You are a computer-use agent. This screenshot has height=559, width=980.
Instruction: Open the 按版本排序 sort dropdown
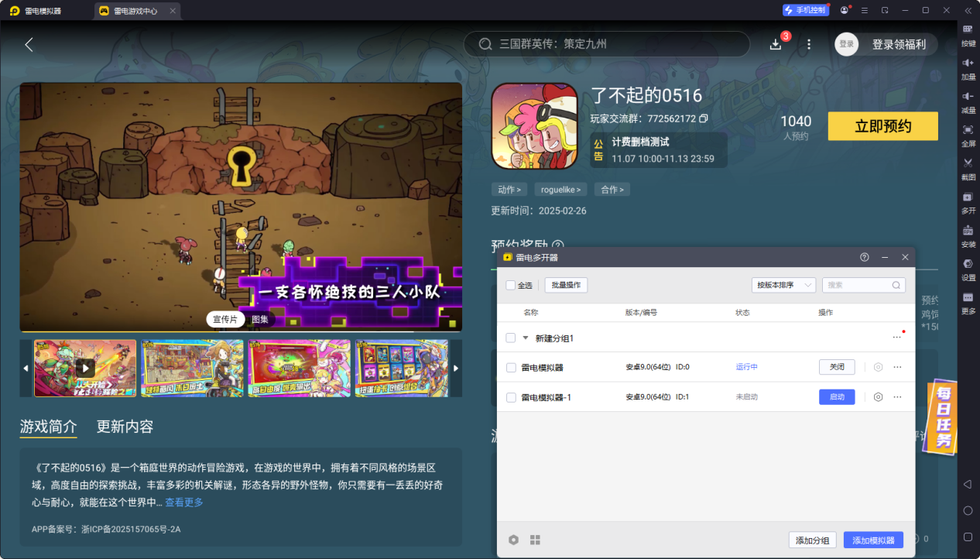tap(784, 285)
